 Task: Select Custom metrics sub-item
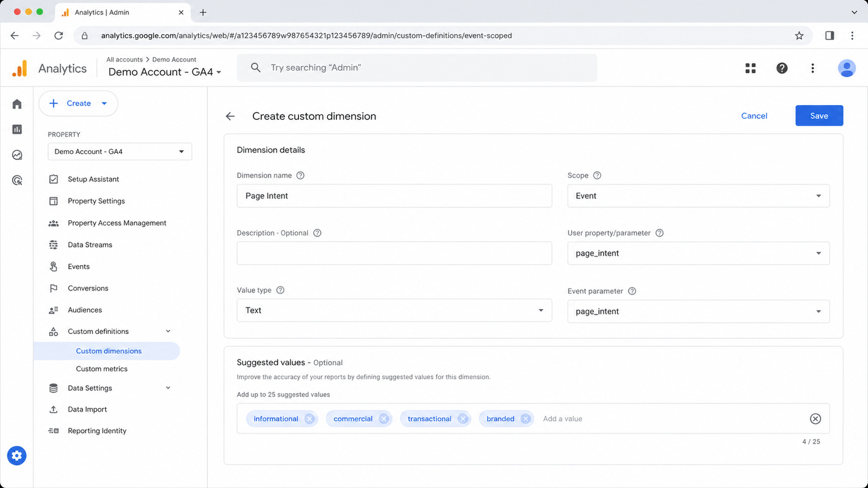pyautogui.click(x=101, y=369)
